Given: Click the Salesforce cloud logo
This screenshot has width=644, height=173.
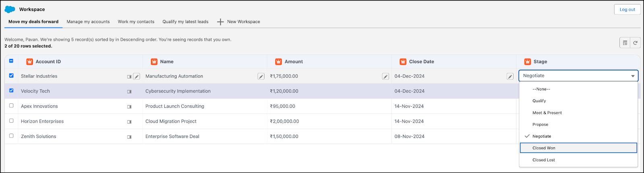Looking at the screenshot, I should coord(10,9).
